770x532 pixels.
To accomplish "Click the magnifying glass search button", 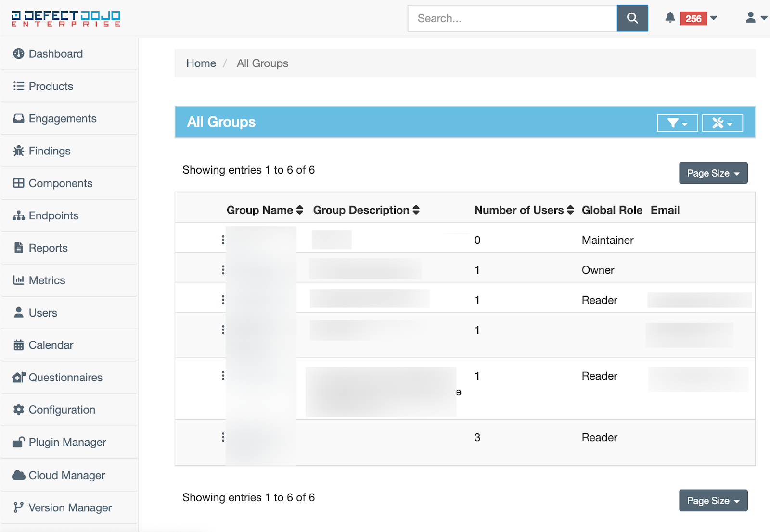I will click(x=632, y=18).
